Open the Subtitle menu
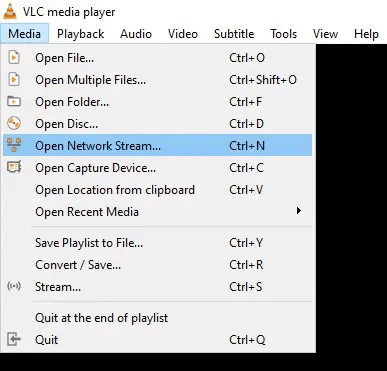 234,34
